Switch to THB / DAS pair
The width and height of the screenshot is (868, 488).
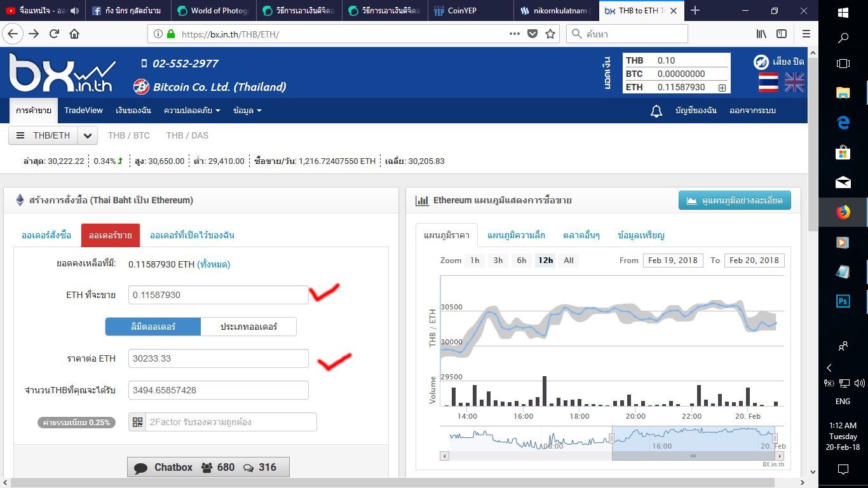[187, 135]
